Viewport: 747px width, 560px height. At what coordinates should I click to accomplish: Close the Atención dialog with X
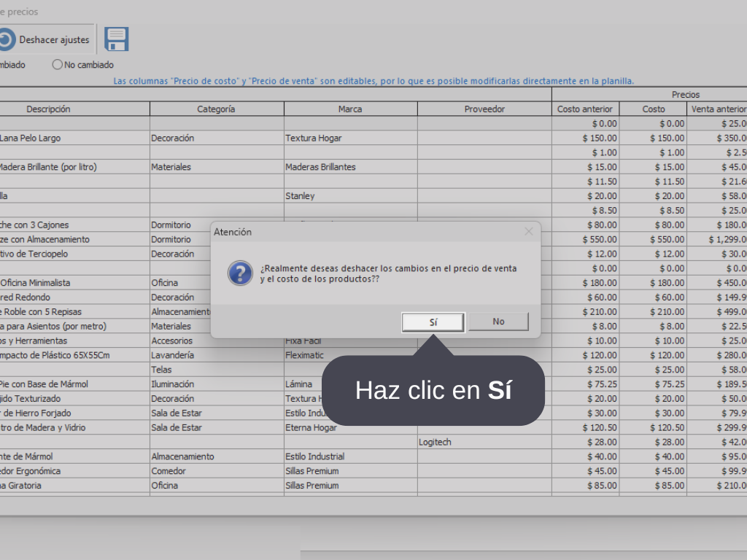(x=529, y=231)
